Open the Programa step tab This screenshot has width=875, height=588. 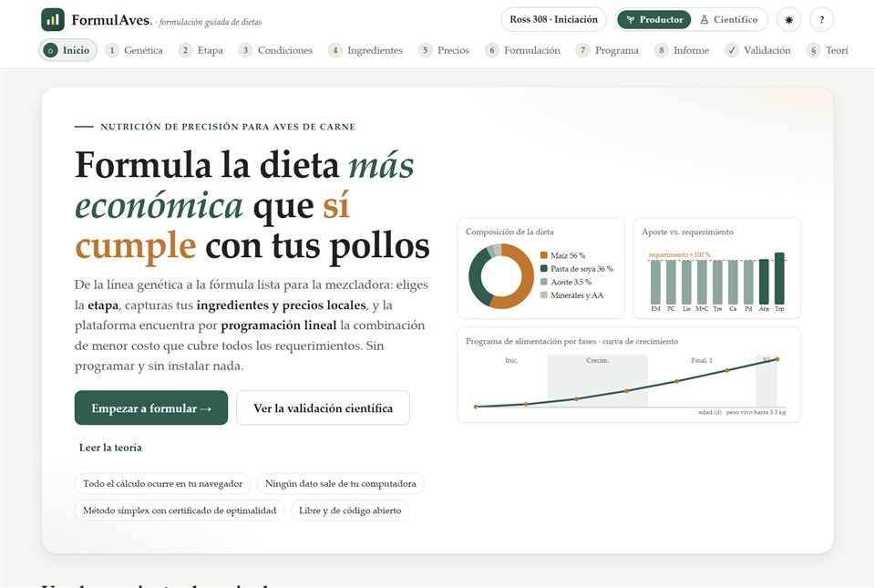607,50
